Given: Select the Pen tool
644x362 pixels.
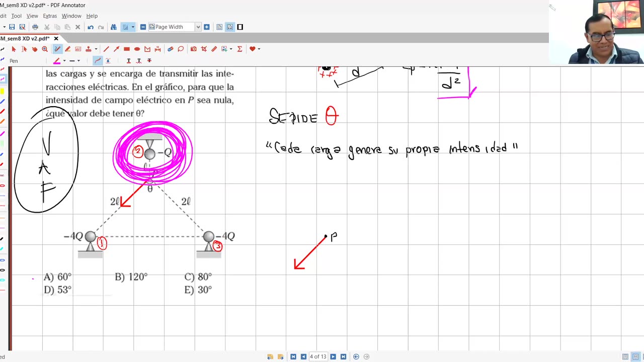Looking at the screenshot, I should (x=57, y=49).
